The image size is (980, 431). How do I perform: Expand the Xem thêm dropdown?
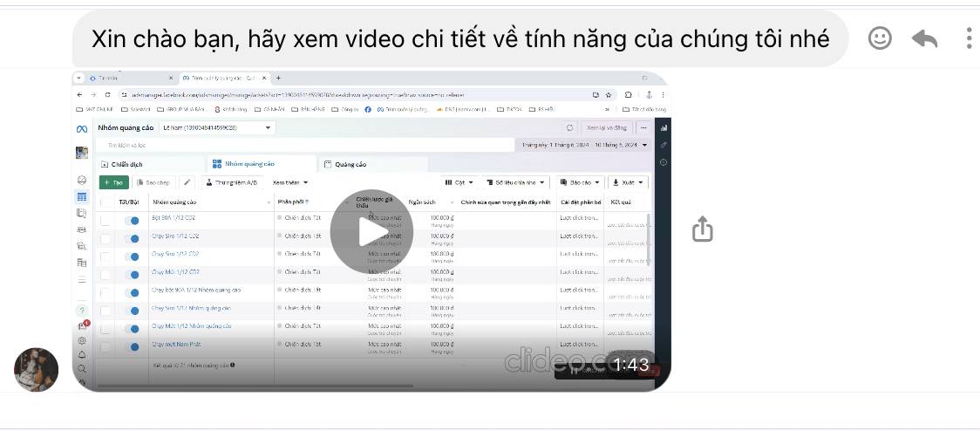click(x=289, y=183)
